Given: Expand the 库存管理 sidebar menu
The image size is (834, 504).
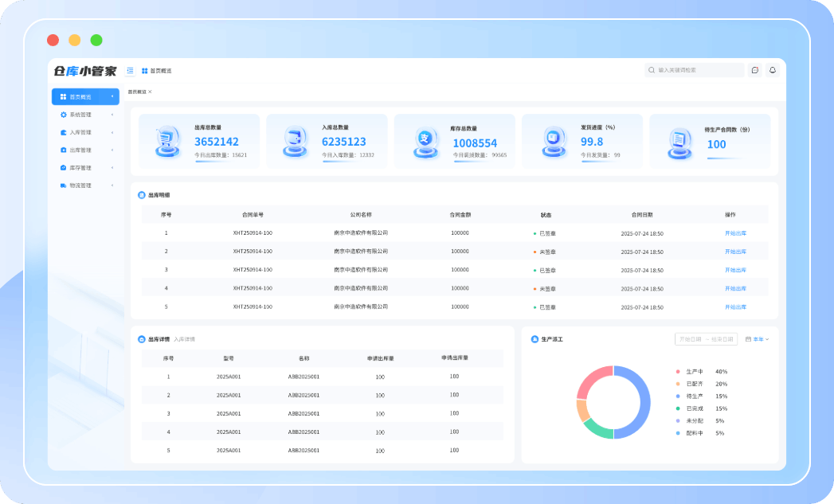Looking at the screenshot, I should click(x=85, y=168).
